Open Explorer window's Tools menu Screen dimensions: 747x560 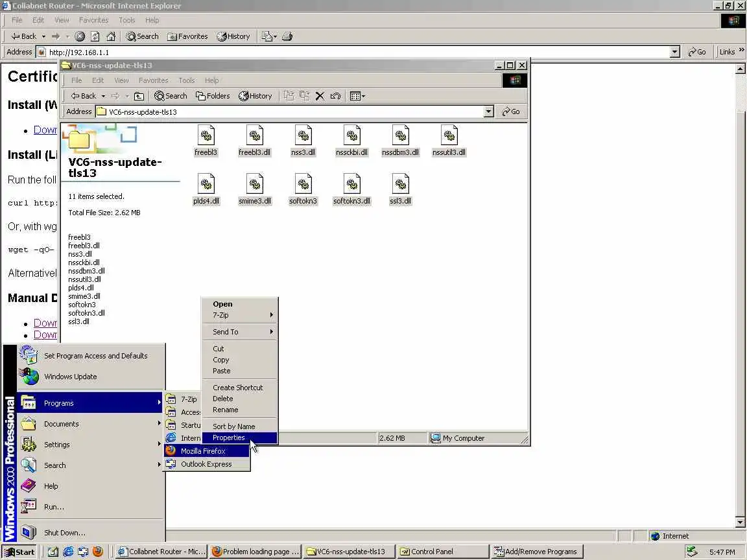point(186,80)
